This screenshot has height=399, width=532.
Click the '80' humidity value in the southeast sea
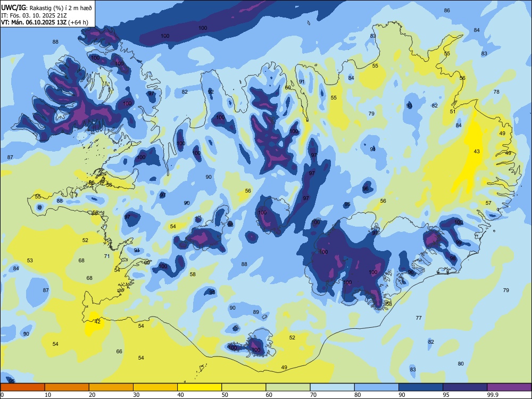point(460,364)
